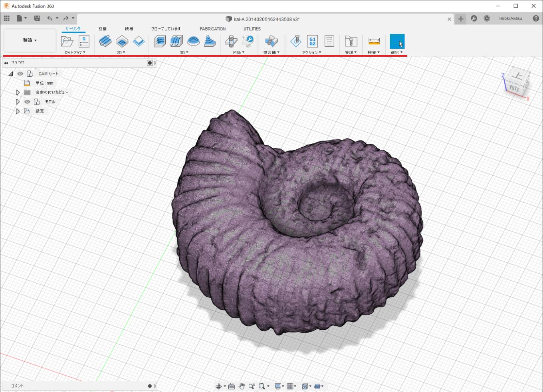Toggle visibility of CAM ルート
The height and width of the screenshot is (392, 543).
[20, 74]
